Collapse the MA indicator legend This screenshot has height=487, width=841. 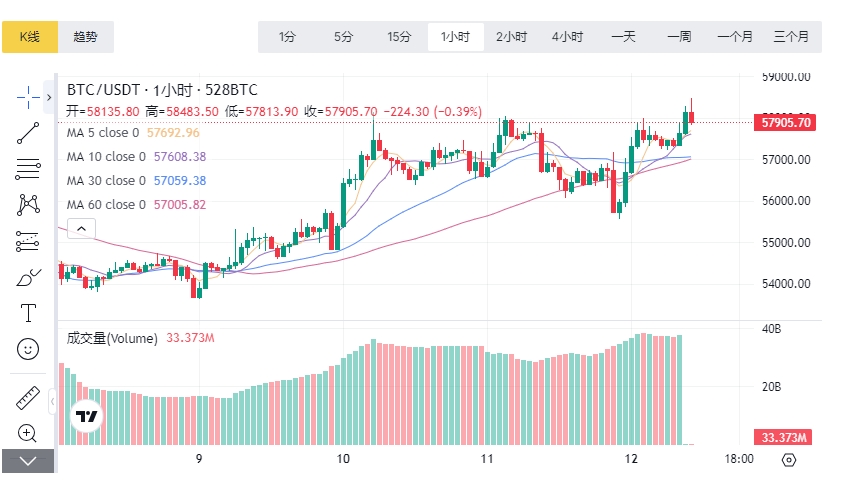[80, 229]
